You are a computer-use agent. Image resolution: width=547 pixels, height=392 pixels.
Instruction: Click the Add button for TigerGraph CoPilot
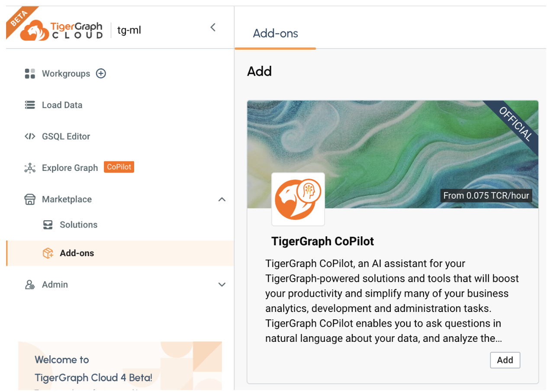tap(505, 360)
